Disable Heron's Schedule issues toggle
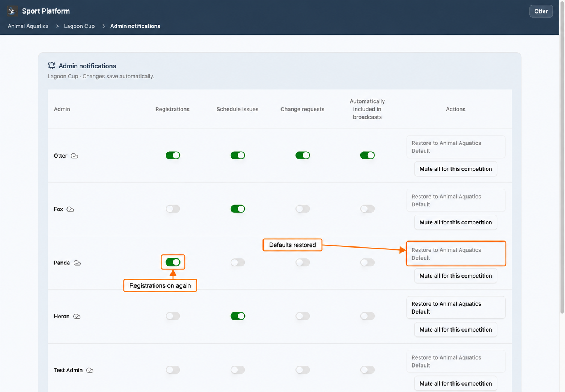This screenshot has width=565, height=392. 238,316
